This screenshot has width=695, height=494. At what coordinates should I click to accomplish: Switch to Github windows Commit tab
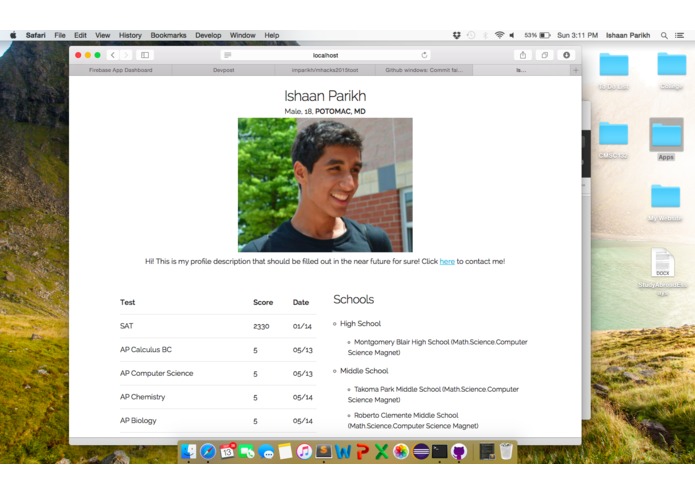tap(424, 70)
